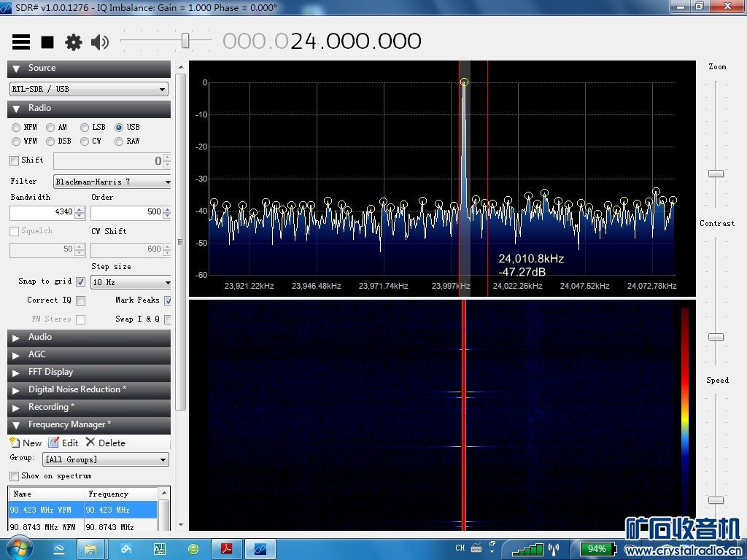Enable the Correct IQ checkbox
Image resolution: width=747 pixels, height=560 pixels.
80,300
